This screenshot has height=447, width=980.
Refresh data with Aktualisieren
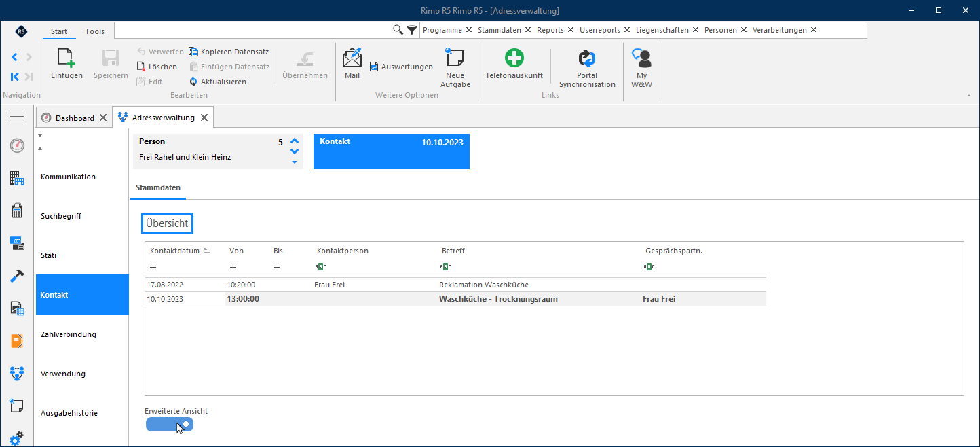[217, 82]
